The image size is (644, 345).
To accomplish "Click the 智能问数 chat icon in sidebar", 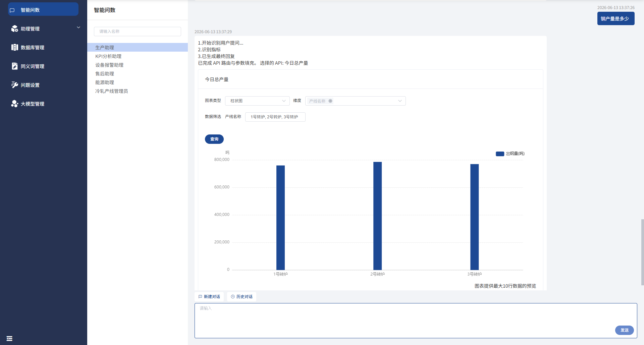I will 12,10.
